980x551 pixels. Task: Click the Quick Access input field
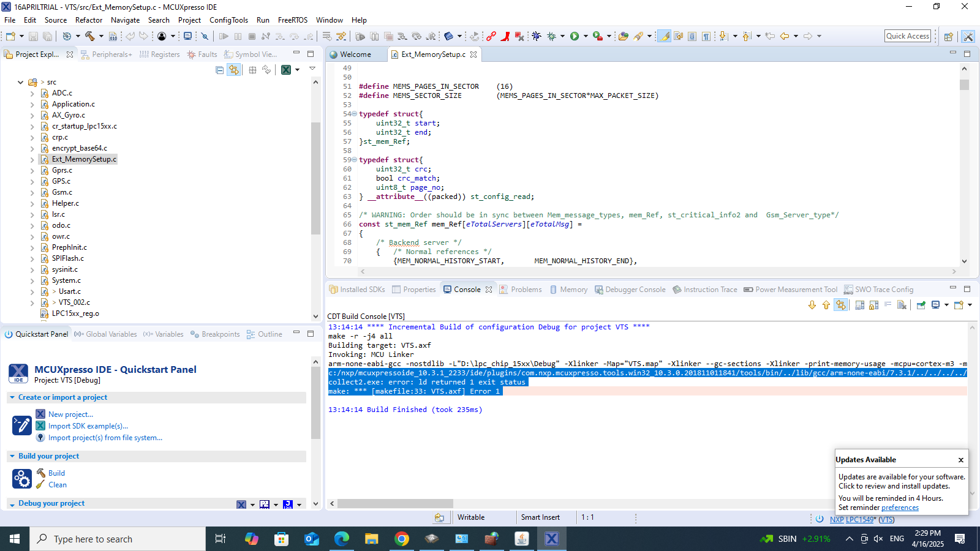click(908, 36)
